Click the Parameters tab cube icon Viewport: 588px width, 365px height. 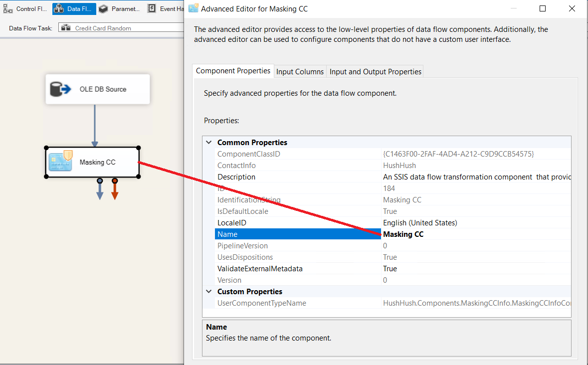pyautogui.click(x=103, y=8)
